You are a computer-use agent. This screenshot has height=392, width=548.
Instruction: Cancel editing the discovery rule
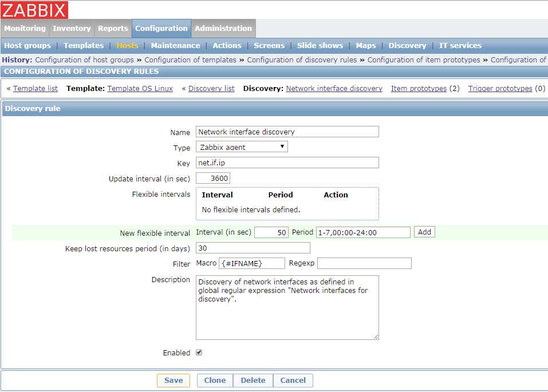click(x=293, y=381)
